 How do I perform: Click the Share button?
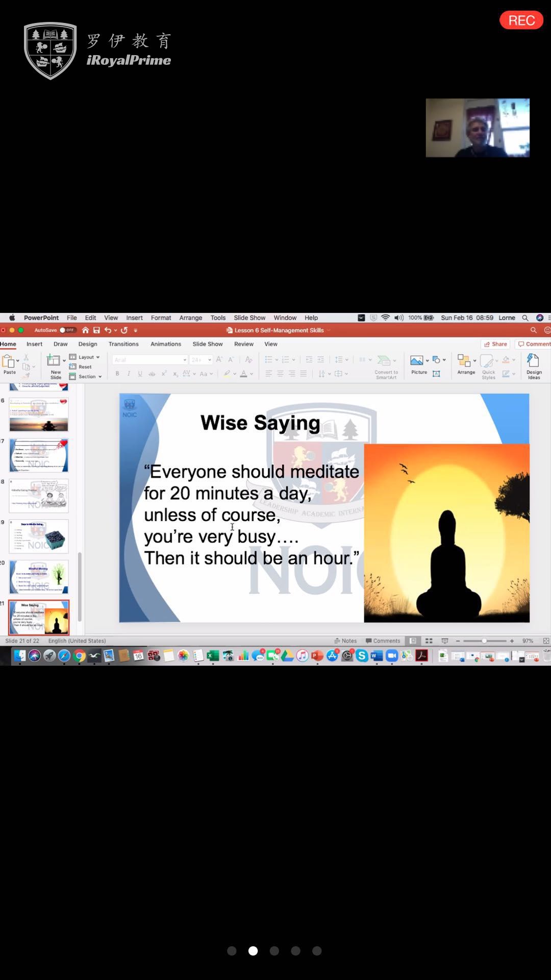coord(495,344)
